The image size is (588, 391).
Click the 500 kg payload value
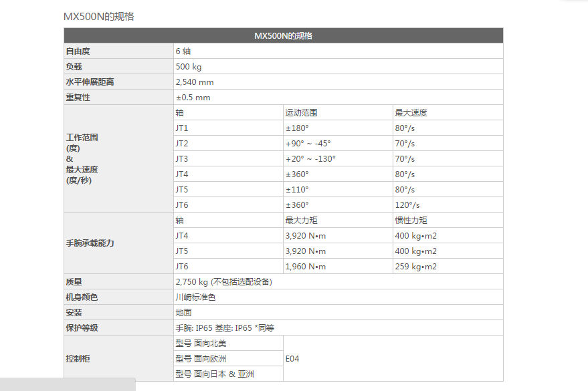pyautogui.click(x=189, y=67)
